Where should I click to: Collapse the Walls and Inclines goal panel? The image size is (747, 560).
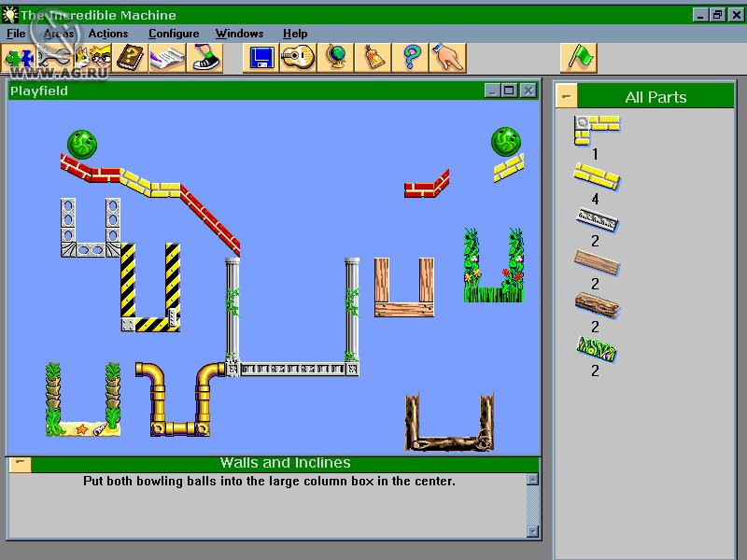pyautogui.click(x=20, y=464)
